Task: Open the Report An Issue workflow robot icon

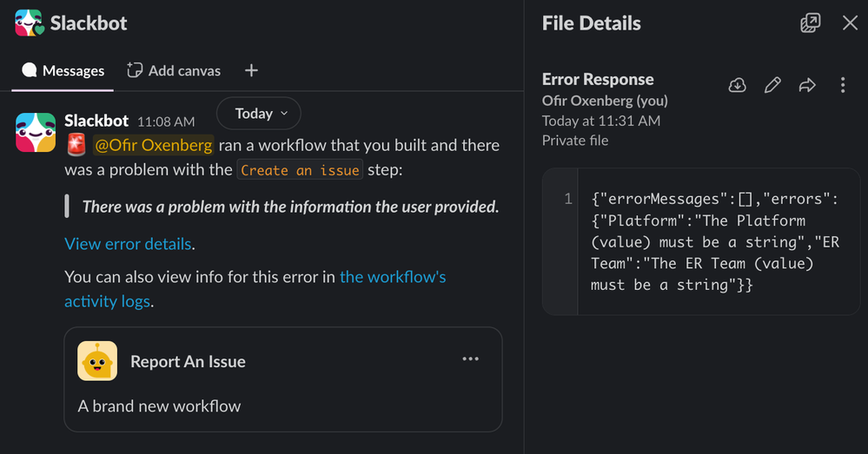Action: [97, 361]
